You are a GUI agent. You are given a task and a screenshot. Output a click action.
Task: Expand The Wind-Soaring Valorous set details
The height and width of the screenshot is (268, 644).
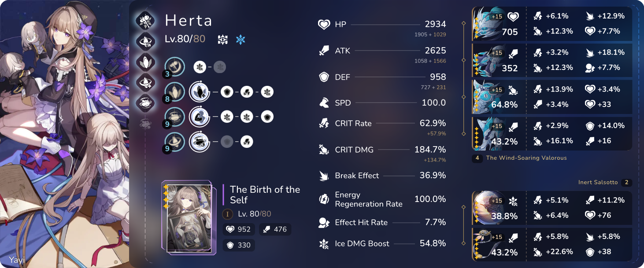tap(527, 158)
